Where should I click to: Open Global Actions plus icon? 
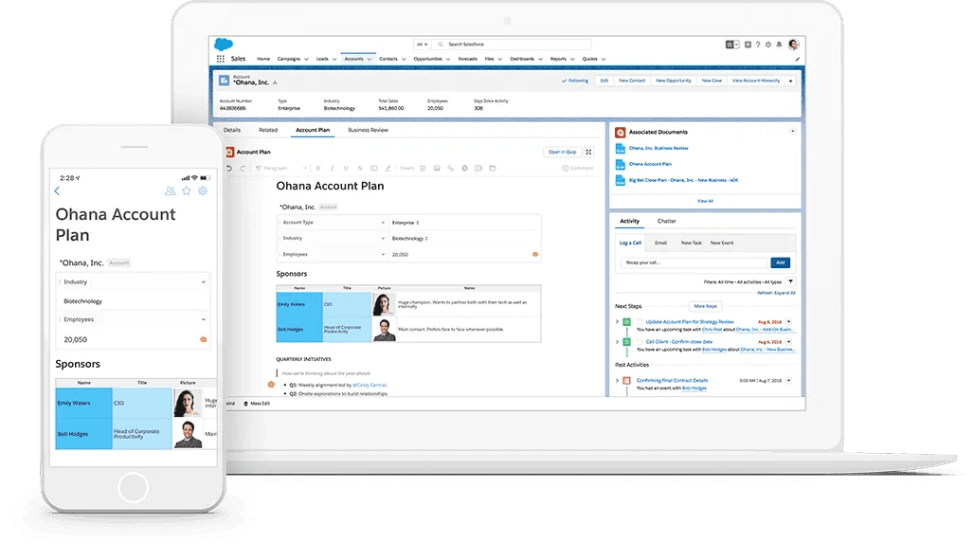click(748, 45)
